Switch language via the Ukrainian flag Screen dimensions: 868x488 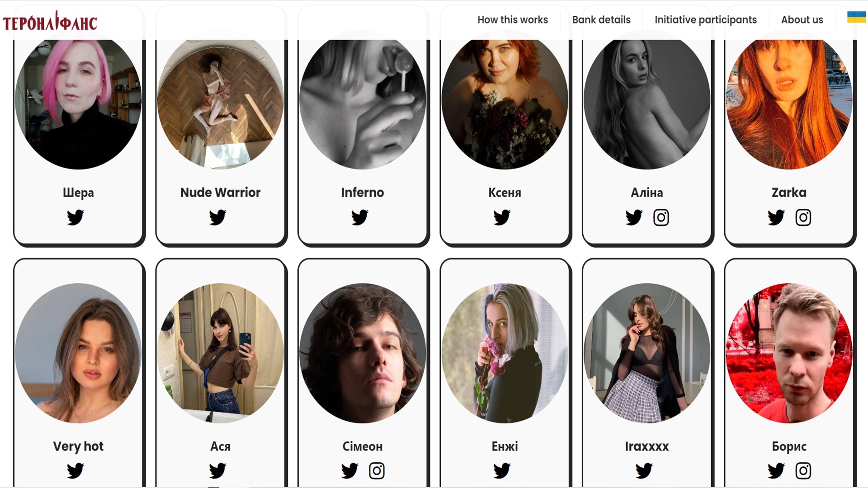(x=856, y=17)
